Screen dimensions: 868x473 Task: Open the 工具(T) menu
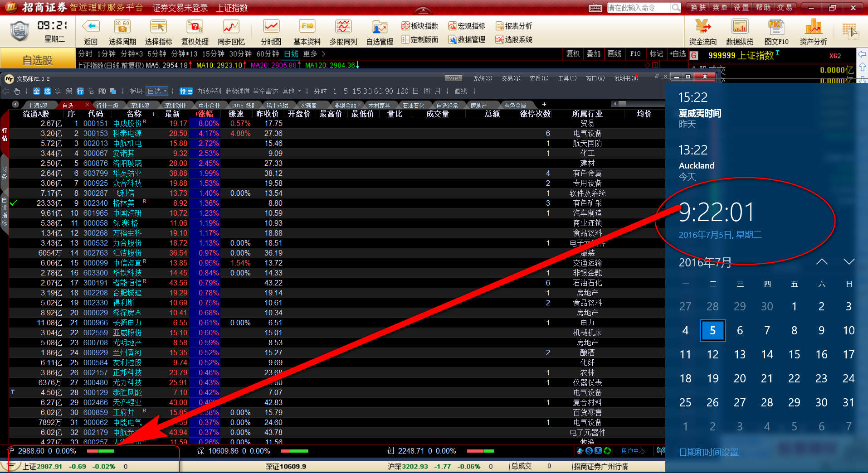click(x=567, y=78)
